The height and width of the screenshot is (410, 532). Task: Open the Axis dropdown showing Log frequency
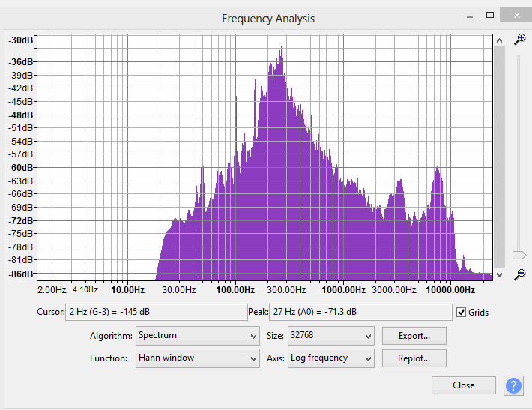(330, 358)
